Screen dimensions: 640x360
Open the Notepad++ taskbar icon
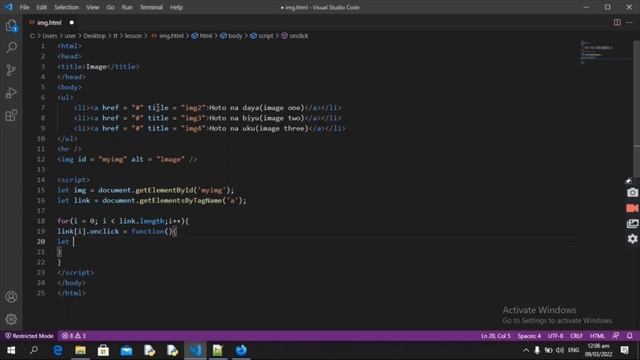pyautogui.click(x=218, y=350)
